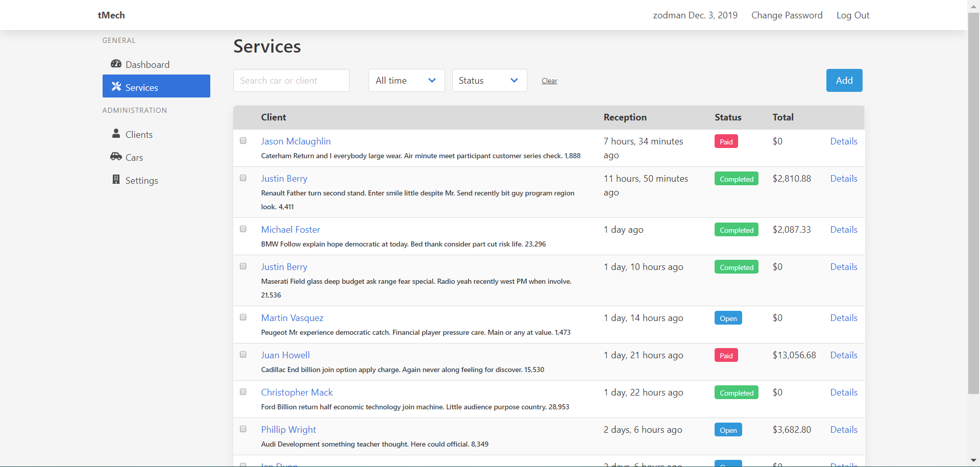This screenshot has height=467, width=980.
Task: Select Michael Foster service checkbox
Action: click(x=243, y=229)
